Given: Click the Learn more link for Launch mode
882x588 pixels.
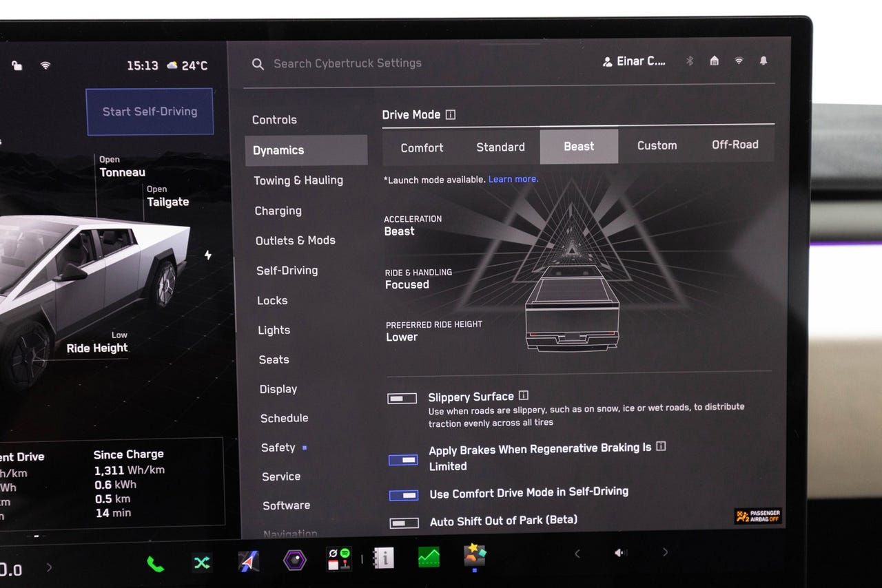Looking at the screenshot, I should pyautogui.click(x=513, y=179).
